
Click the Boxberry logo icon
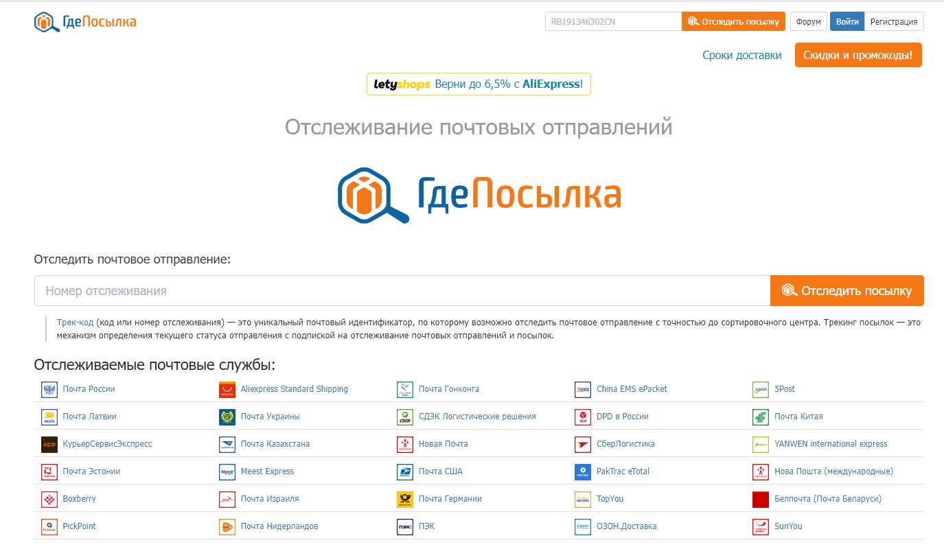(x=49, y=500)
